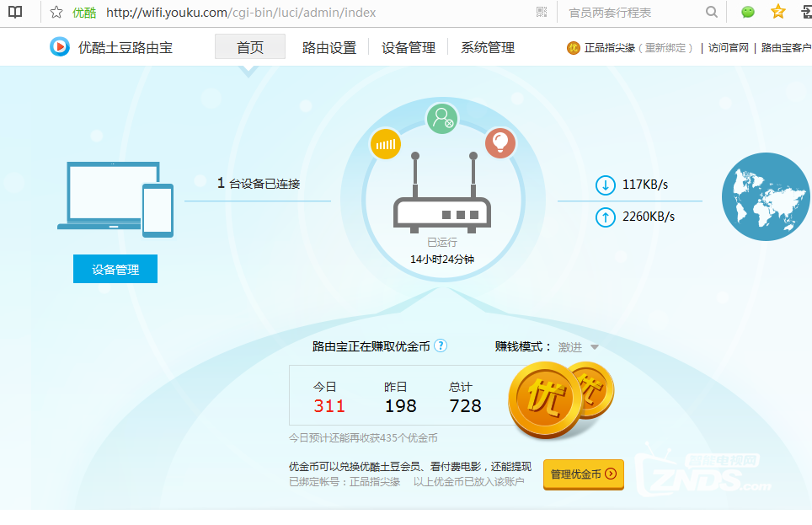Viewport: 812px width, 525px height.
Task: Click the total coin count 728
Action: 466,406
